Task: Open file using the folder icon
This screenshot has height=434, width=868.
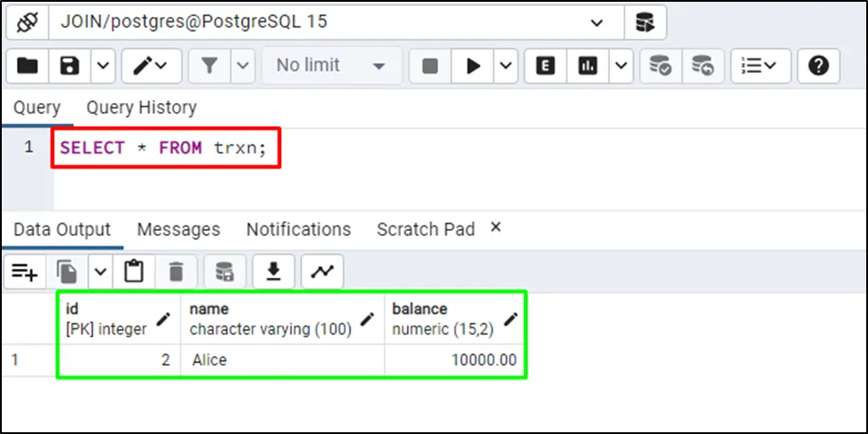Action: pos(27,66)
